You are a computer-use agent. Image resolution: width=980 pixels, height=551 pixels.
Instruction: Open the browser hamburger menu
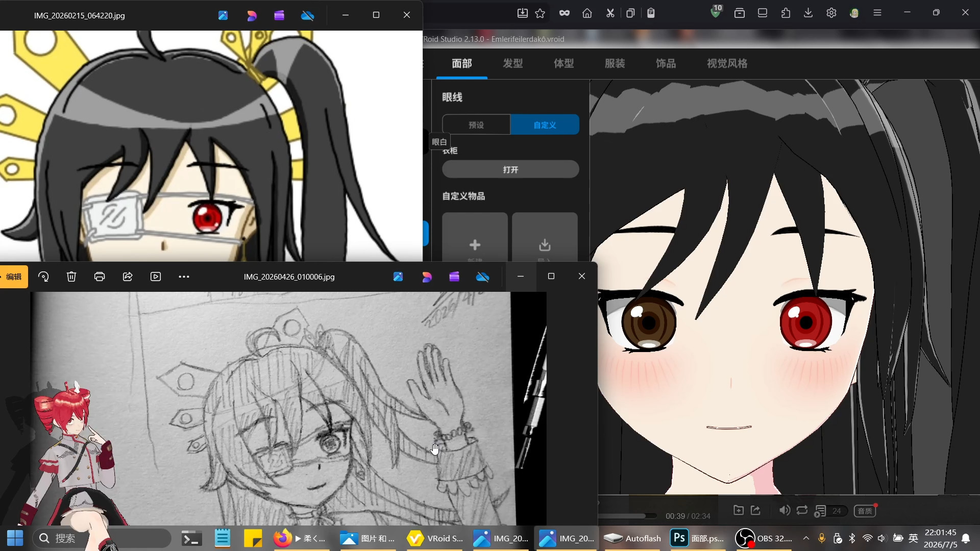tap(877, 13)
